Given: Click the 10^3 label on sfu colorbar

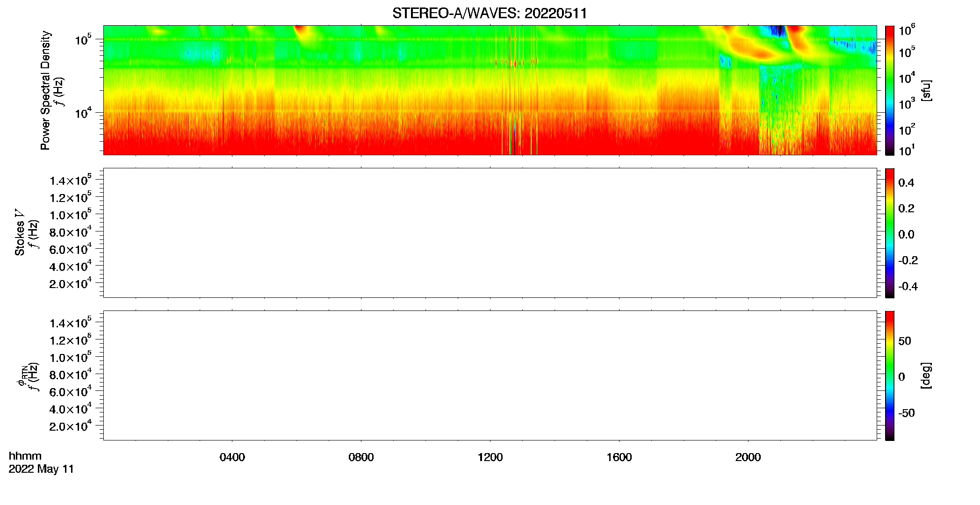Looking at the screenshot, I should click(x=907, y=103).
